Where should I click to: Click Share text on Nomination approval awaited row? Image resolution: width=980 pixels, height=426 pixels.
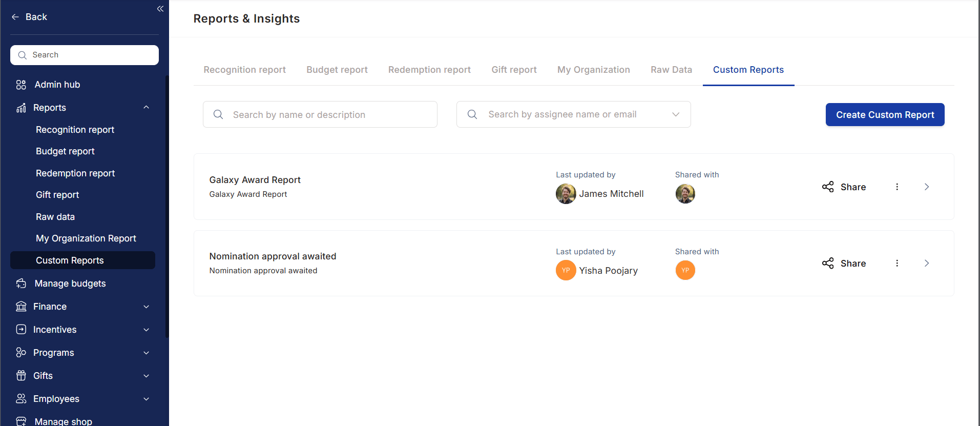click(853, 263)
